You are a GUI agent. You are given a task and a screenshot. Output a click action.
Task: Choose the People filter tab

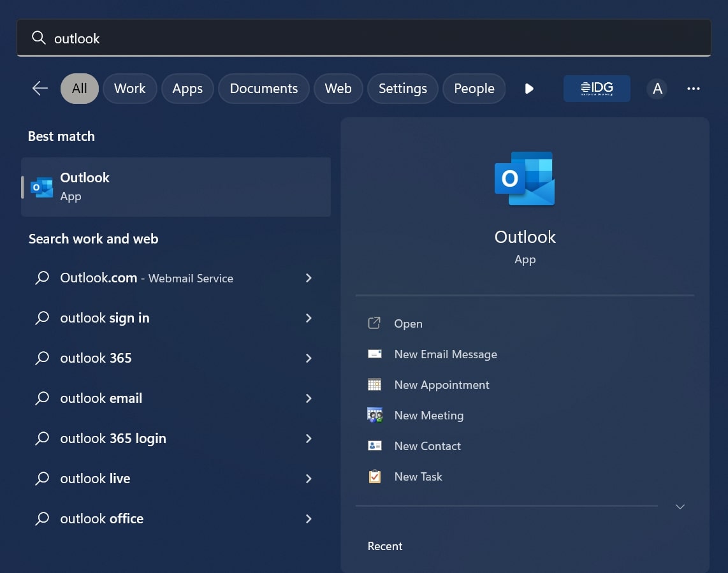(x=474, y=88)
